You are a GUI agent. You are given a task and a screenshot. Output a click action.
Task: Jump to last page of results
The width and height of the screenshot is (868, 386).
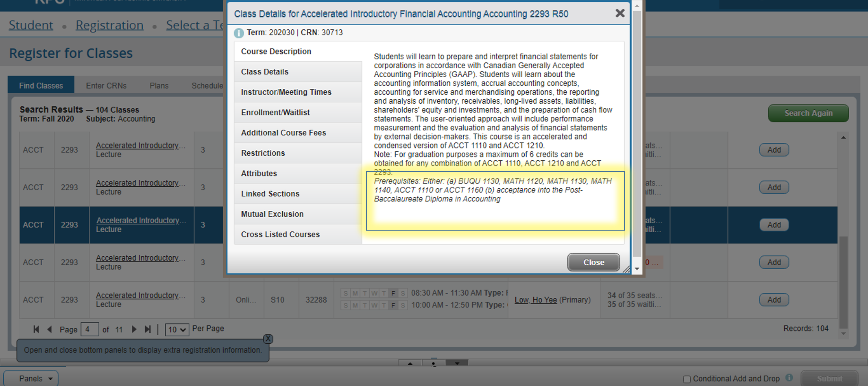[148, 329]
